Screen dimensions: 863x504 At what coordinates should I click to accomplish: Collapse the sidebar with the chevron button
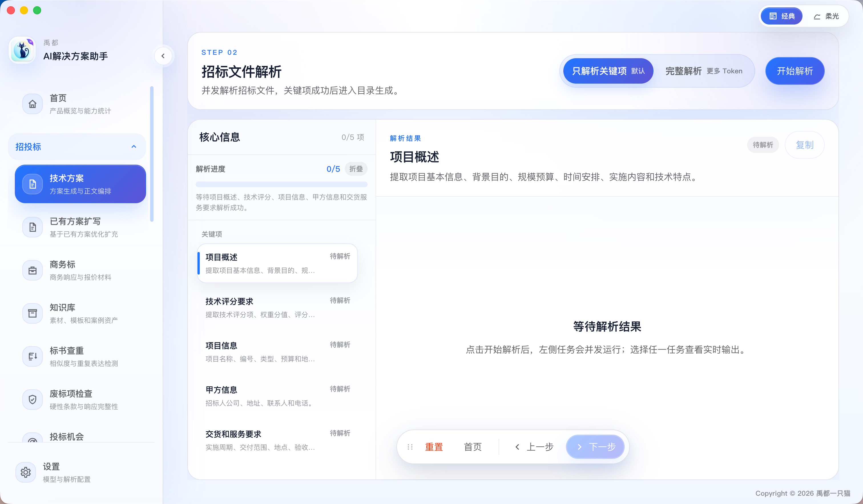pyautogui.click(x=163, y=56)
